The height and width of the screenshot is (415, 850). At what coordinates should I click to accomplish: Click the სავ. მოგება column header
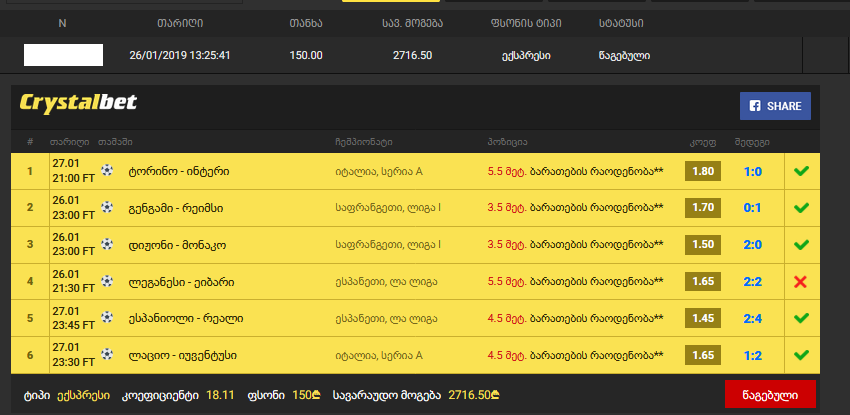point(412,23)
